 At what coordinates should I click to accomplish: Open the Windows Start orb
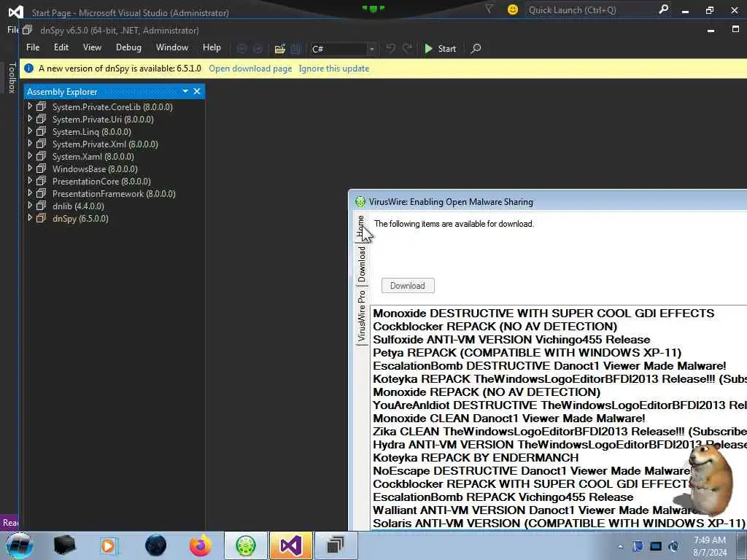[x=19, y=545]
